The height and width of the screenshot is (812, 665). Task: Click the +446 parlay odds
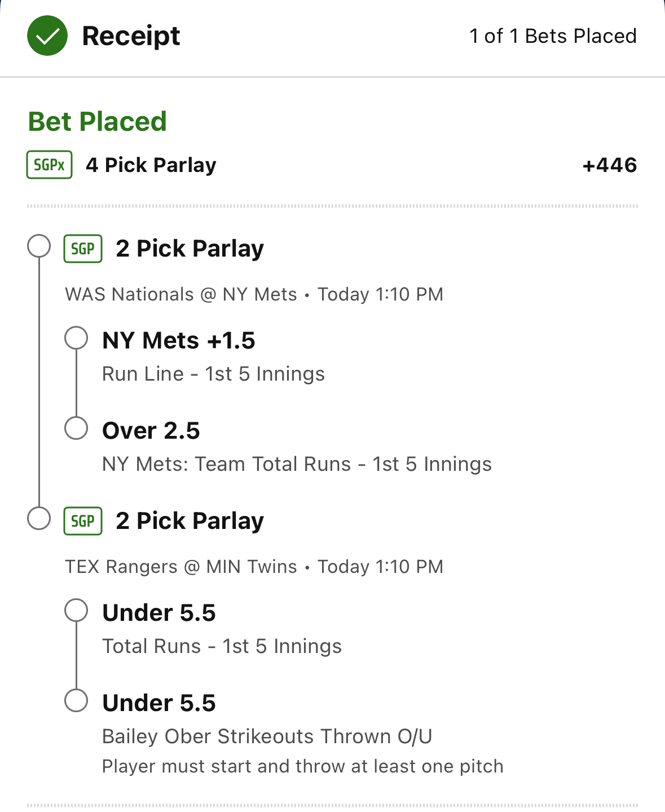pyautogui.click(x=610, y=165)
